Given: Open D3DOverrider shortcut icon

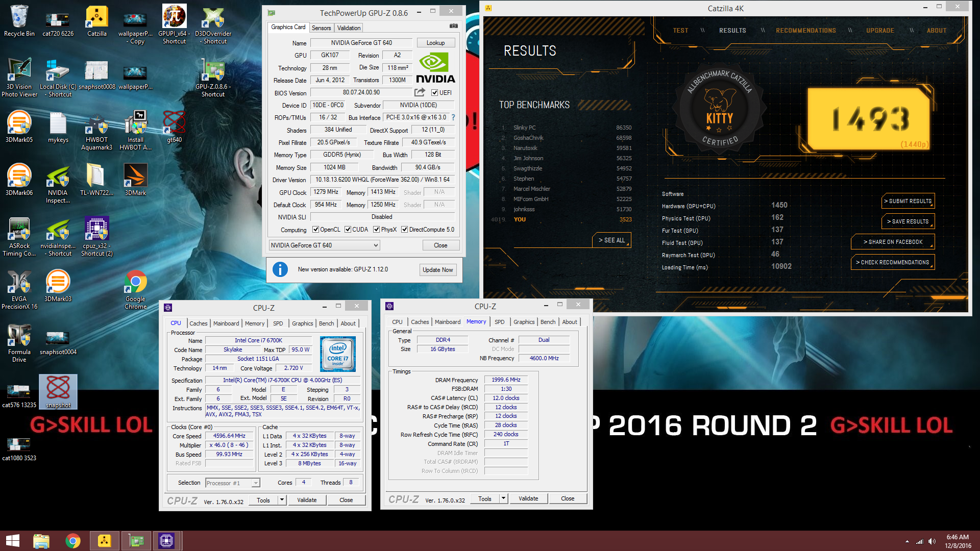Looking at the screenshot, I should tap(213, 24).
